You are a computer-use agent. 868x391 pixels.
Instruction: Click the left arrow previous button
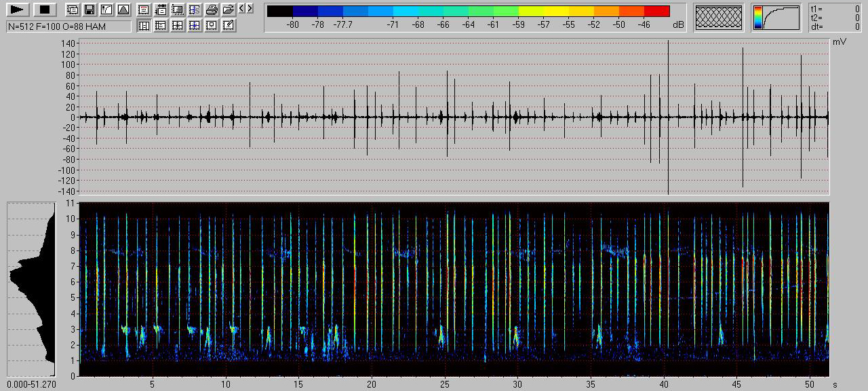pos(241,8)
